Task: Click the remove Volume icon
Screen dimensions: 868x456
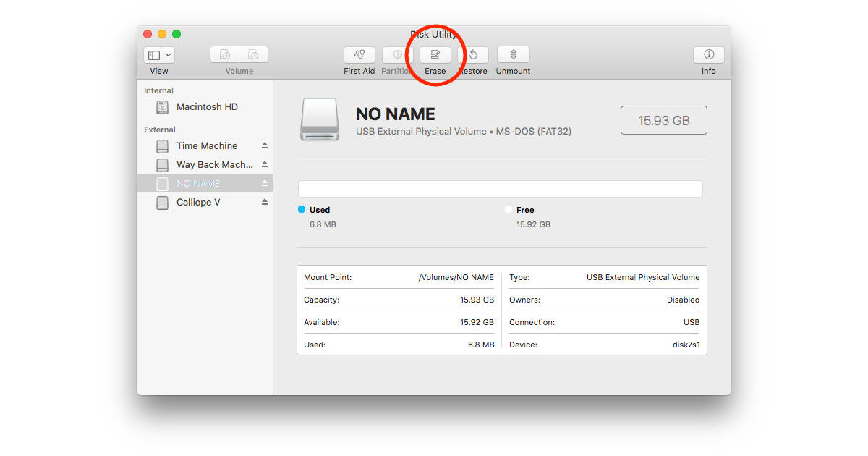Action: pyautogui.click(x=253, y=54)
